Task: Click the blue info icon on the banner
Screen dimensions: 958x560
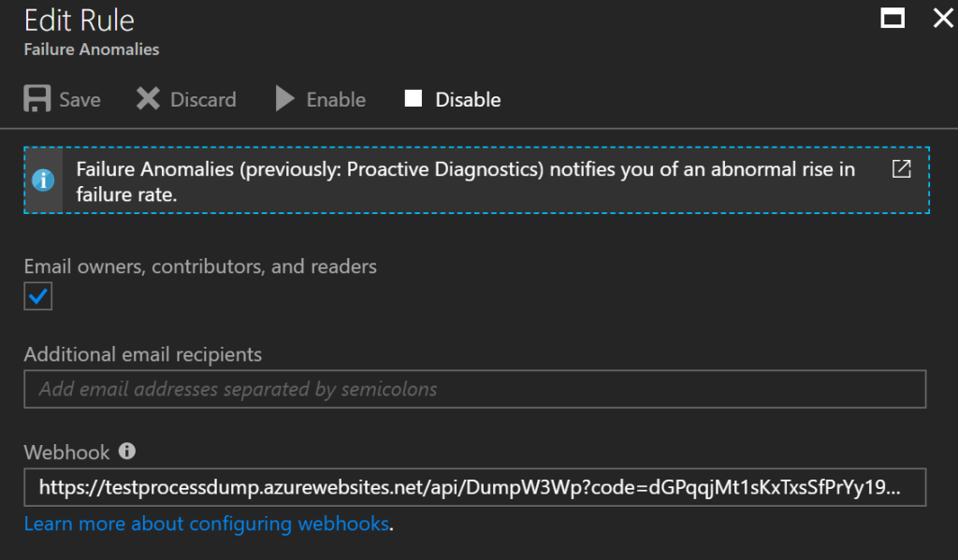Action: click(41, 179)
